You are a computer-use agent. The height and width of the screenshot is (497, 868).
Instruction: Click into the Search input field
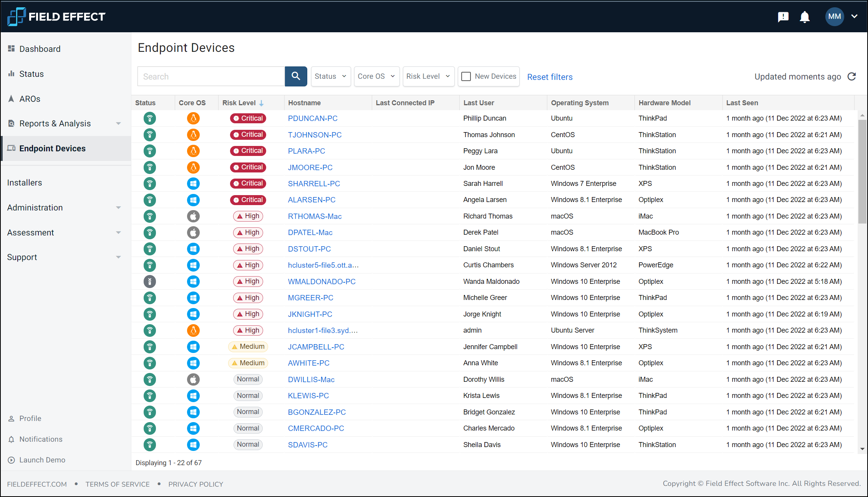[x=211, y=76]
